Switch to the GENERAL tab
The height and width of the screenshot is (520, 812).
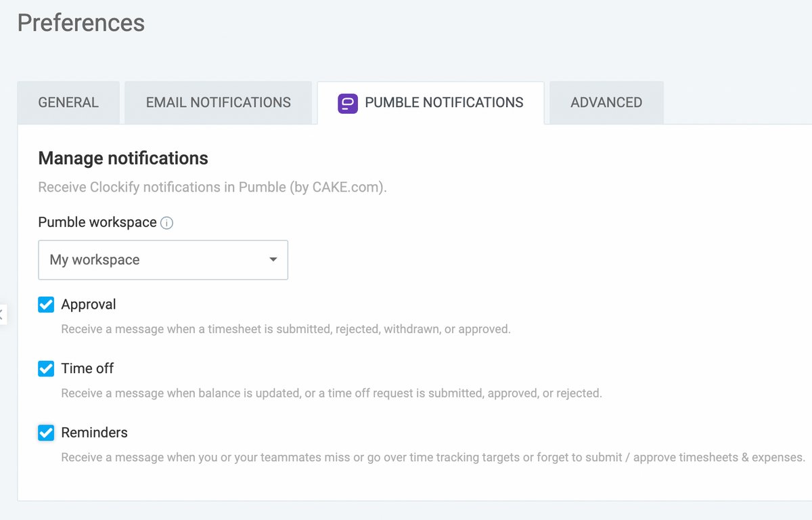click(x=68, y=102)
